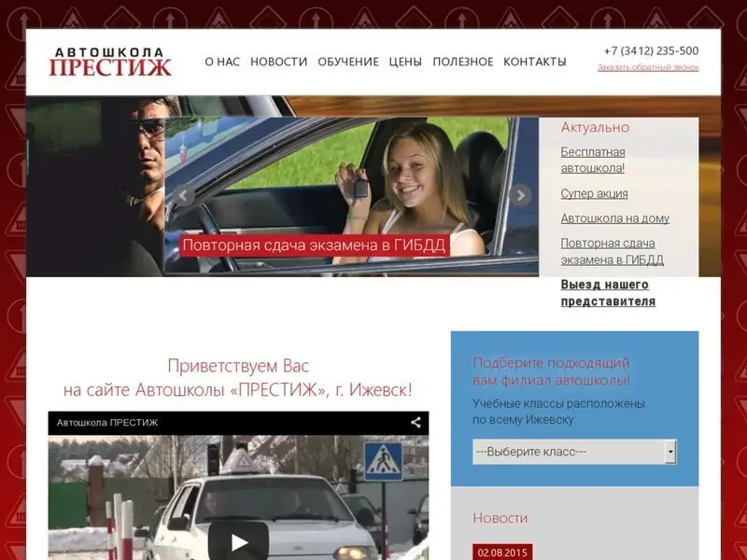The height and width of the screenshot is (560, 747).
Task: Play the Автошкола ПРЕСТИЖ video
Action: click(239, 541)
